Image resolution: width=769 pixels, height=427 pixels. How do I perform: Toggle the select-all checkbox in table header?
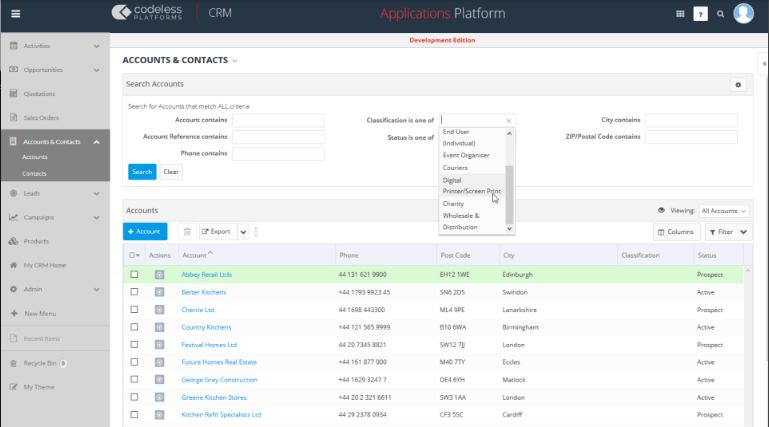[x=132, y=255]
